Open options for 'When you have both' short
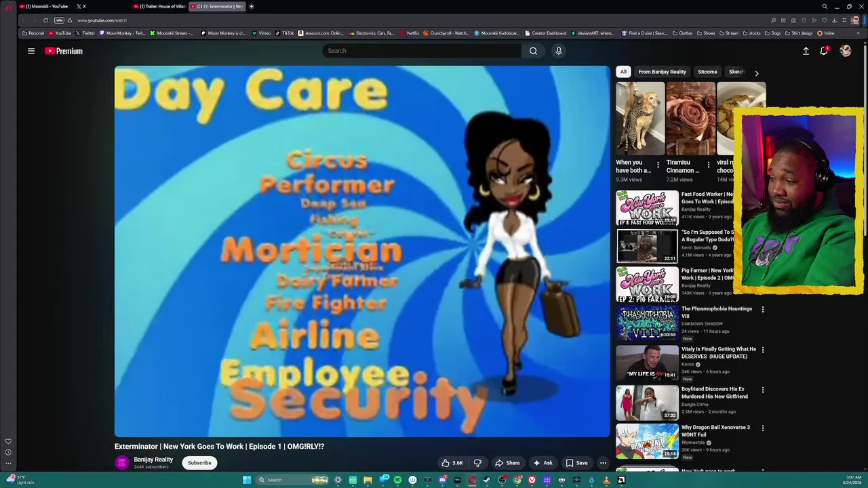 (x=658, y=165)
